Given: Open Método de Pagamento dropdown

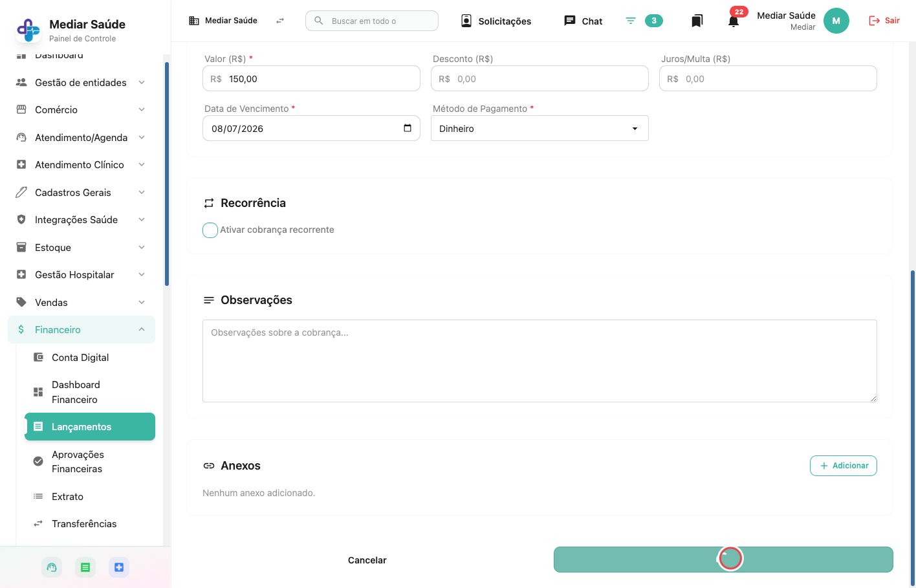Looking at the screenshot, I should (540, 128).
